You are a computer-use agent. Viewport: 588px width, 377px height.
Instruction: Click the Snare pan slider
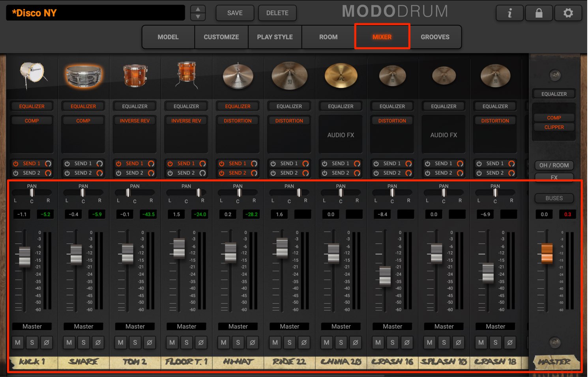click(x=83, y=192)
